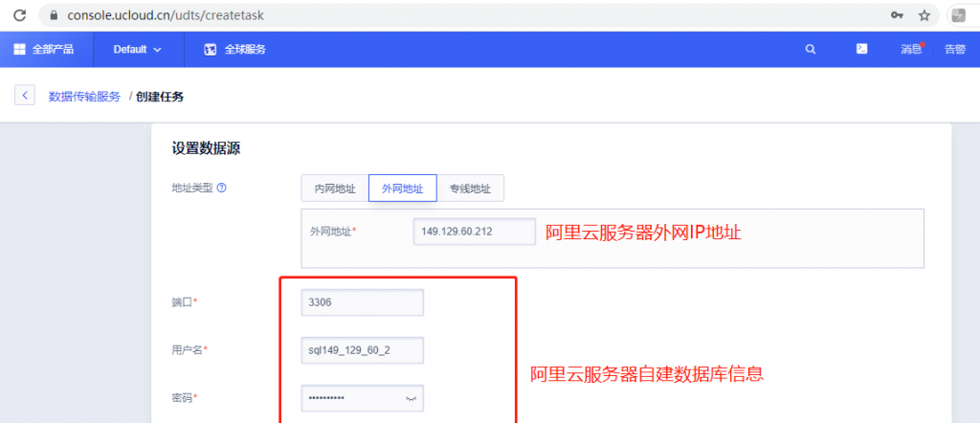Click the 设置数据源 section heading
This screenshot has width=980, height=423.
tap(207, 148)
